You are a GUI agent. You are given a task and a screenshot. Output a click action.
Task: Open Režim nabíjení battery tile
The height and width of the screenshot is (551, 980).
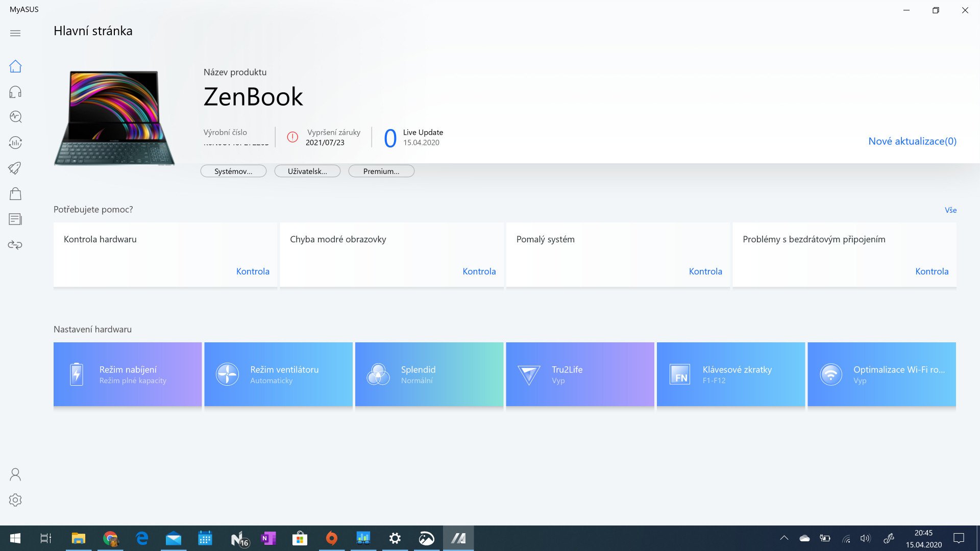[128, 374]
